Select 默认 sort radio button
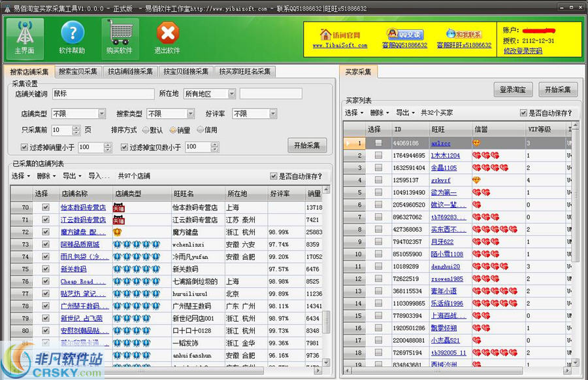This screenshot has width=588, height=380. pyautogui.click(x=146, y=130)
